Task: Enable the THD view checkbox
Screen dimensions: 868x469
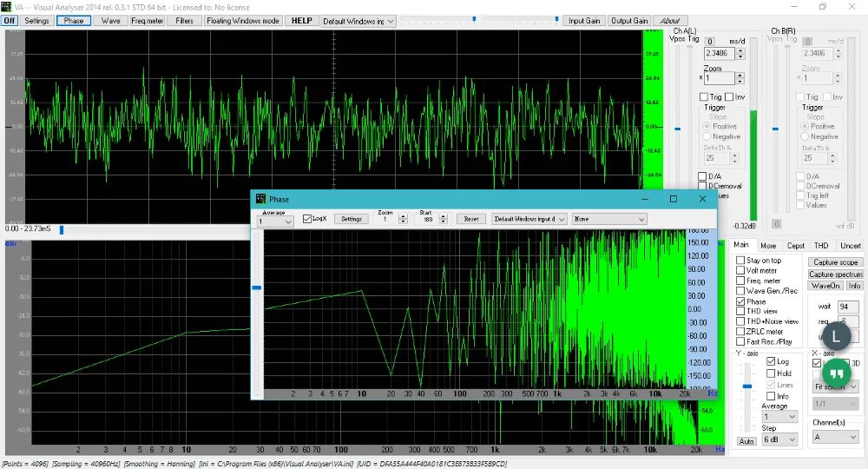Action: tap(740, 311)
